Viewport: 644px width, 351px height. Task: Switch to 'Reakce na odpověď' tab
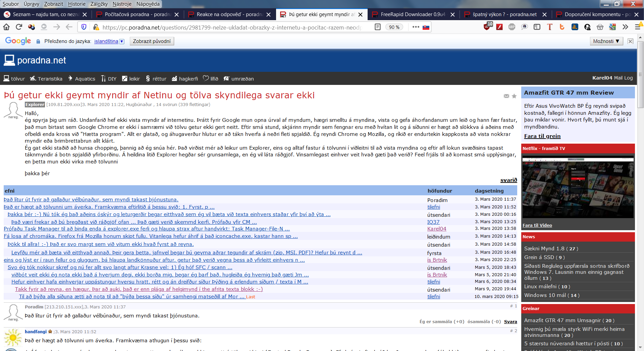pos(229,14)
